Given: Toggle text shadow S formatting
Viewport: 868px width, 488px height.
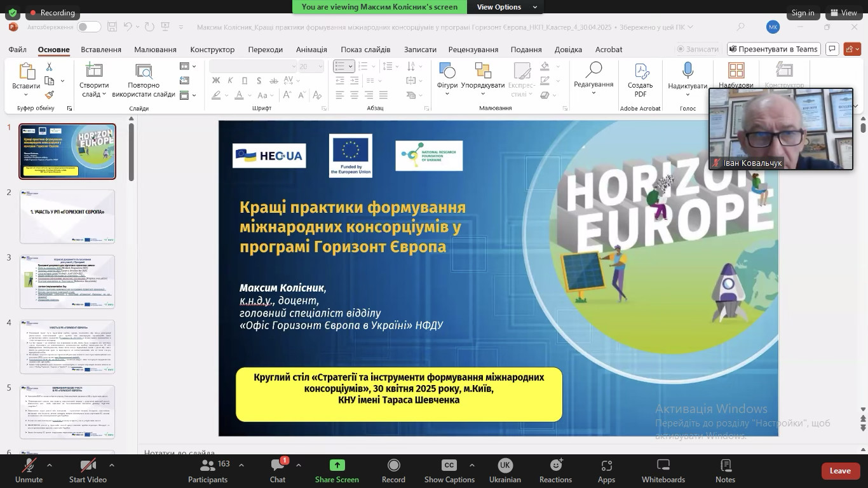Looking at the screenshot, I should pyautogui.click(x=259, y=81).
